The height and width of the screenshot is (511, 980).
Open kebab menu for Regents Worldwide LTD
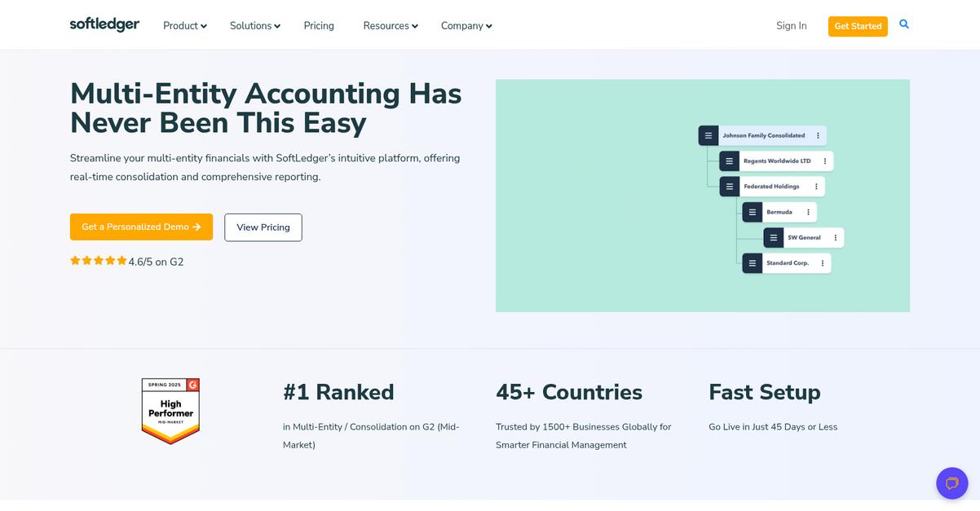[825, 161]
